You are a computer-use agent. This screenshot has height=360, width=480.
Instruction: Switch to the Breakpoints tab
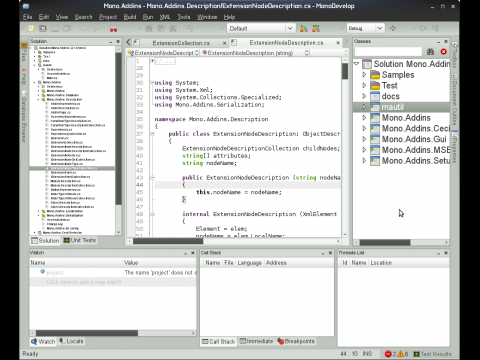[x=296, y=341]
